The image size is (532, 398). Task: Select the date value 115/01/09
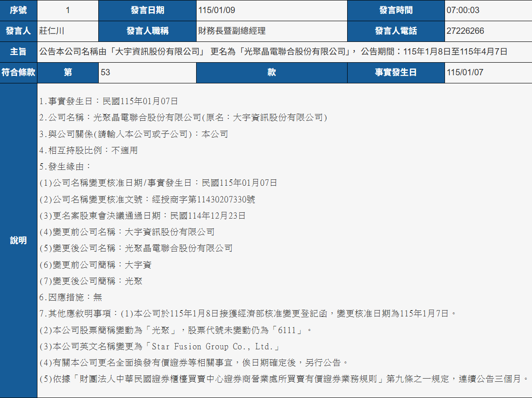[x=216, y=10]
